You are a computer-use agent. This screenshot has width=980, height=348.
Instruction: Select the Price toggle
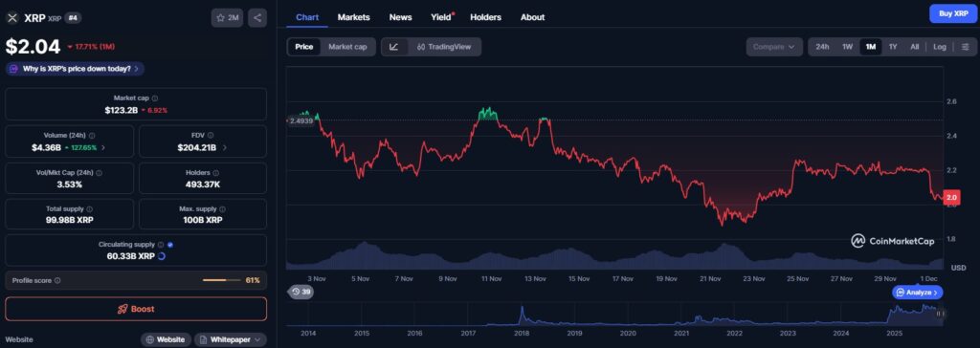tap(304, 47)
